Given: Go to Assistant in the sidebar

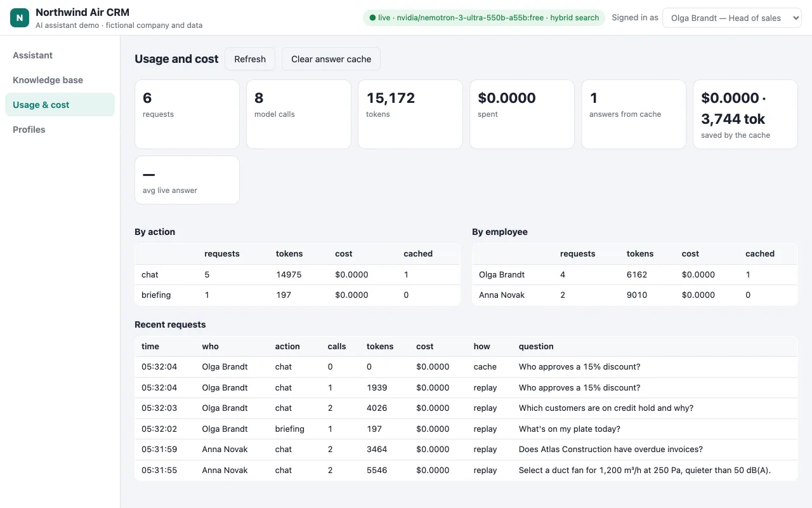Looking at the screenshot, I should click(60, 55).
